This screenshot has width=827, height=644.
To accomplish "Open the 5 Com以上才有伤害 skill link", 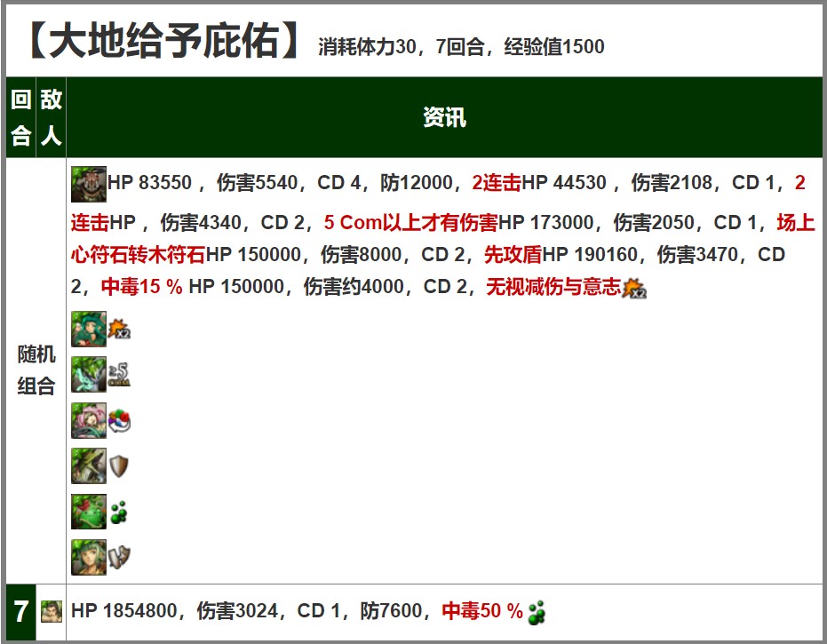I will [x=410, y=221].
